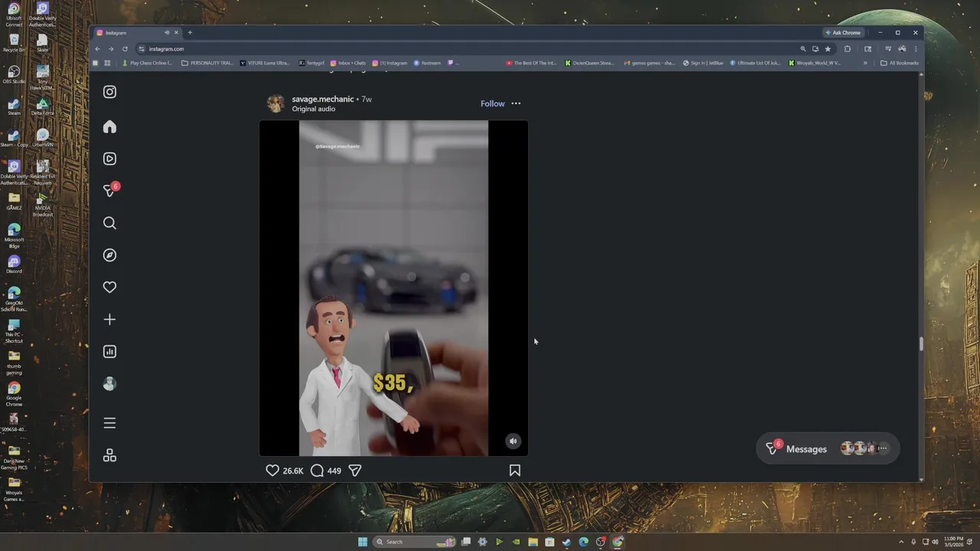Select the Discord desktop shortcut
Screen dimensions: 980x551
(x=14, y=265)
